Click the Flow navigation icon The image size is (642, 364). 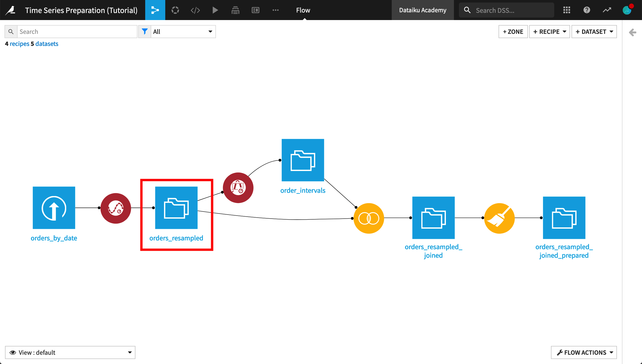(156, 10)
